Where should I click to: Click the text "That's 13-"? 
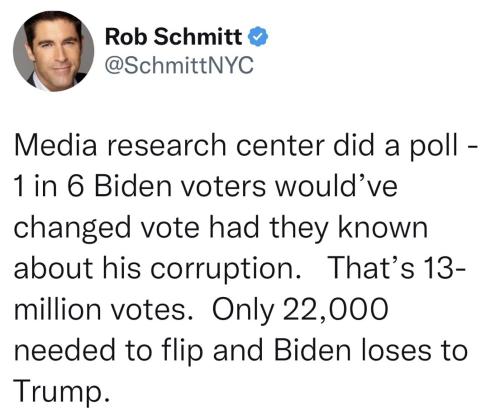396,268
